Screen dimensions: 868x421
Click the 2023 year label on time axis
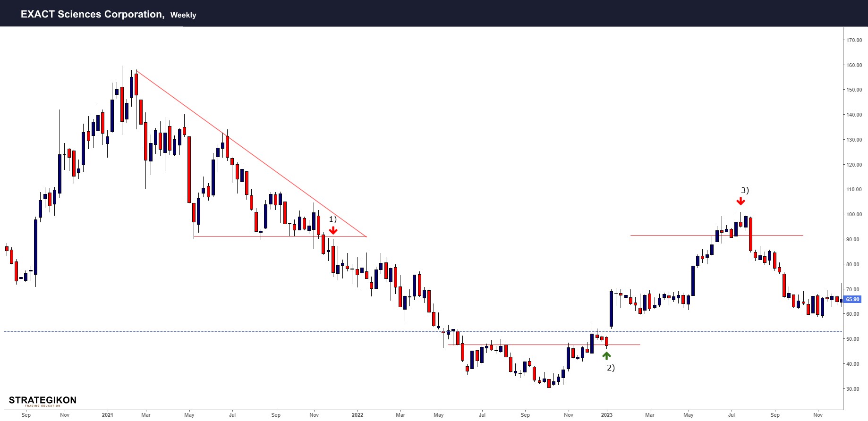[x=607, y=415]
